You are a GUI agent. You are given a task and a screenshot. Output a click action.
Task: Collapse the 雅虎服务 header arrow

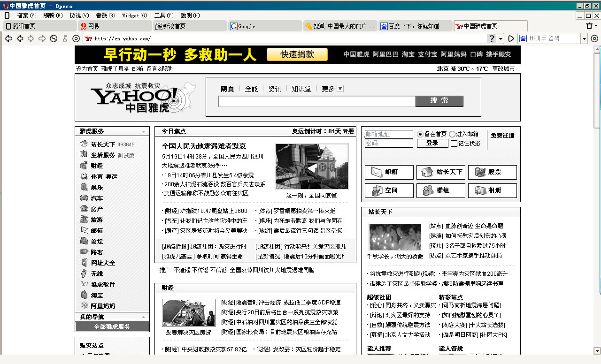point(144,131)
